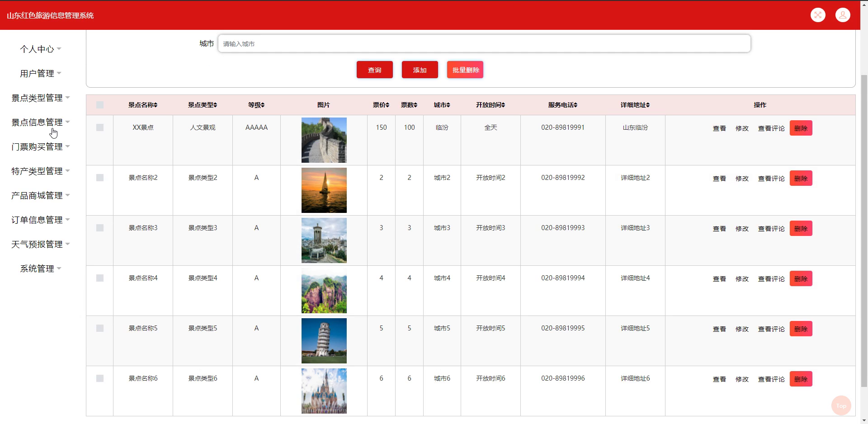Edit (修改) the 景点名称5 row
Image resolution: width=868 pixels, height=424 pixels.
pos(742,329)
